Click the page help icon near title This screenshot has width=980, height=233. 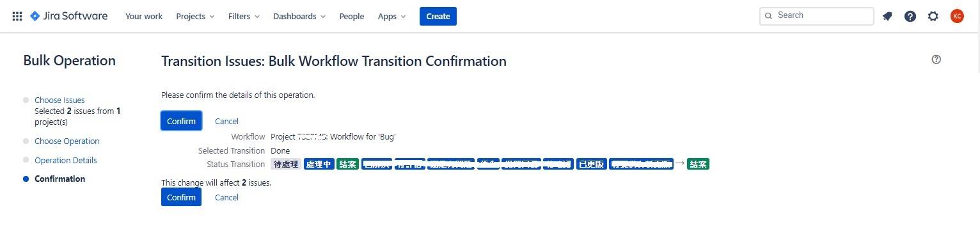[937, 60]
